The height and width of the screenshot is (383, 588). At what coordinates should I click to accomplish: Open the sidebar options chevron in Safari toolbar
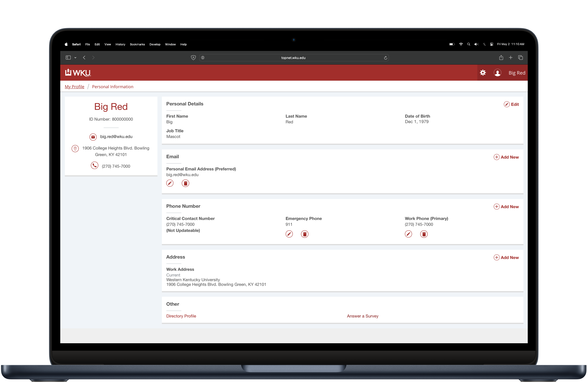coord(75,57)
